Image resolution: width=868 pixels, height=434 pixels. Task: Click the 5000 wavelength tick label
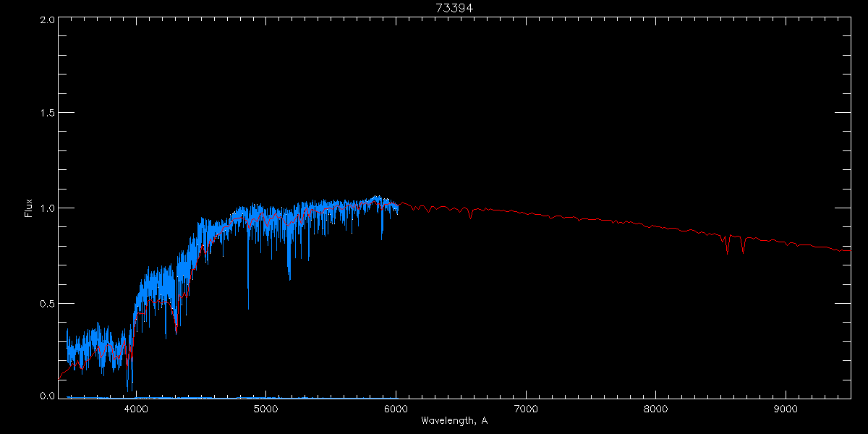point(265,409)
